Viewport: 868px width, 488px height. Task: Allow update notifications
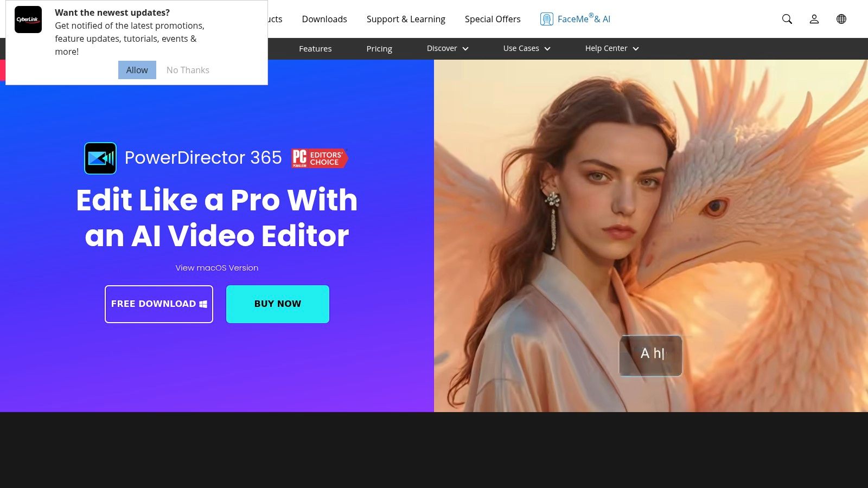pos(137,70)
